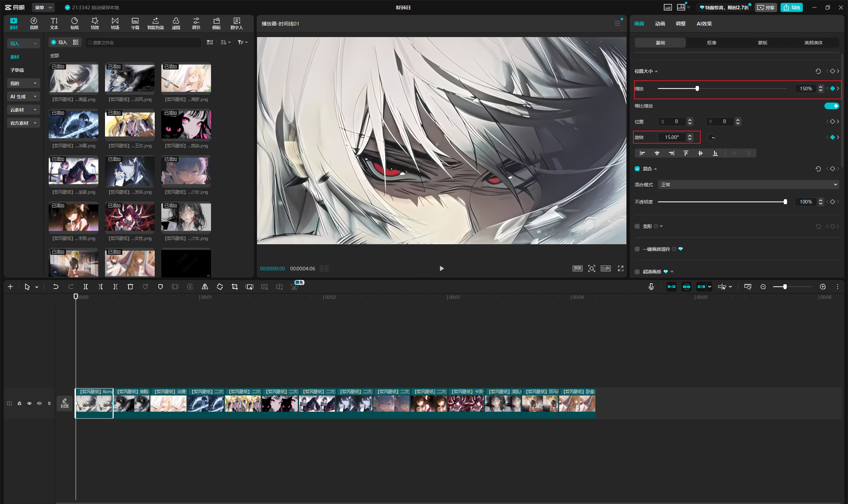
Task: Click the 缩放 scale slider handle
Action: tap(697, 89)
